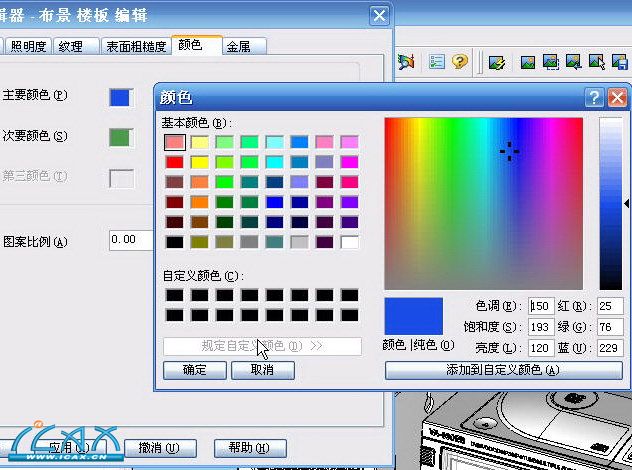The width and height of the screenshot is (632, 470).
Task: Pick the selected salmon pink basic color
Action: click(x=175, y=142)
